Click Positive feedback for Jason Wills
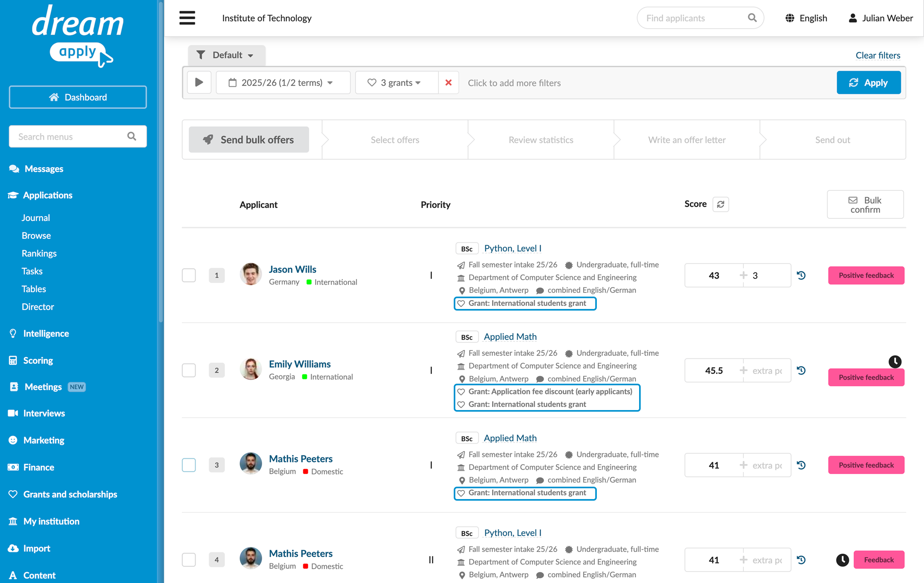This screenshot has height=583, width=924. (x=866, y=275)
